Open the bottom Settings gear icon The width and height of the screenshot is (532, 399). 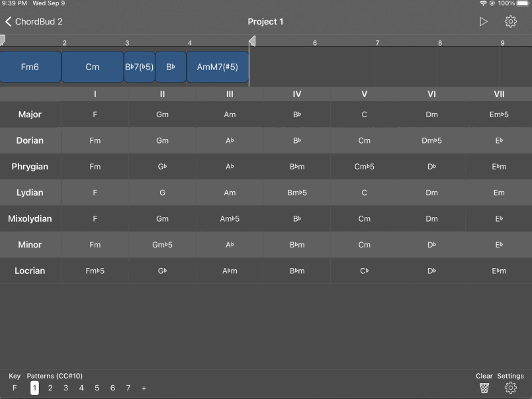(510, 388)
